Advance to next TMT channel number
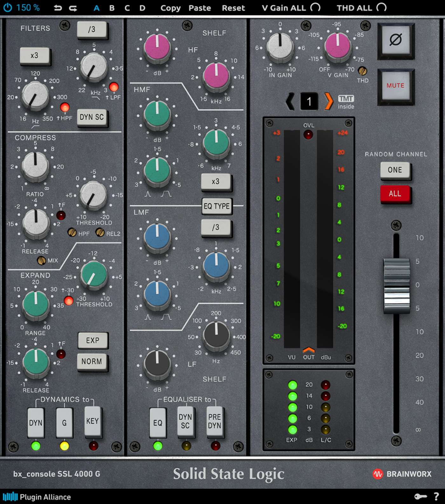This screenshot has width=445, height=504. [x=329, y=101]
